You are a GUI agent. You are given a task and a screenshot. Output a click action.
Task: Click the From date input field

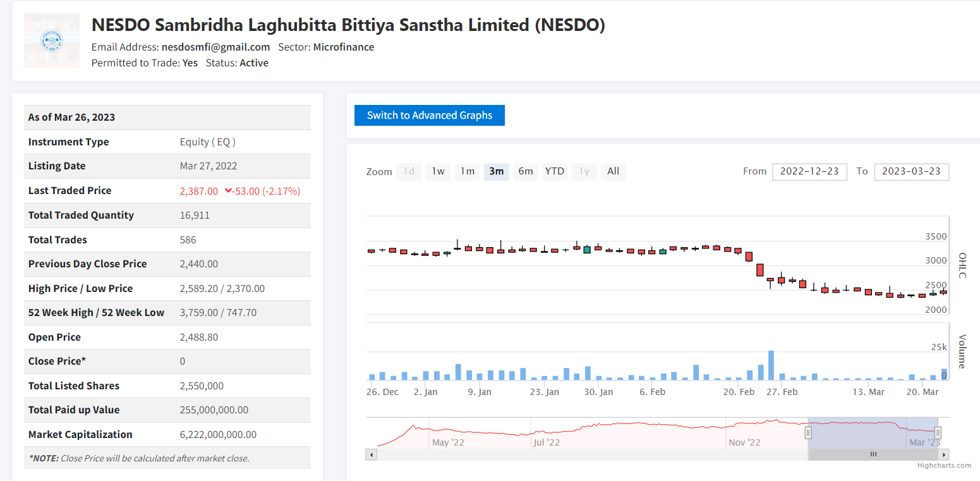pos(809,171)
